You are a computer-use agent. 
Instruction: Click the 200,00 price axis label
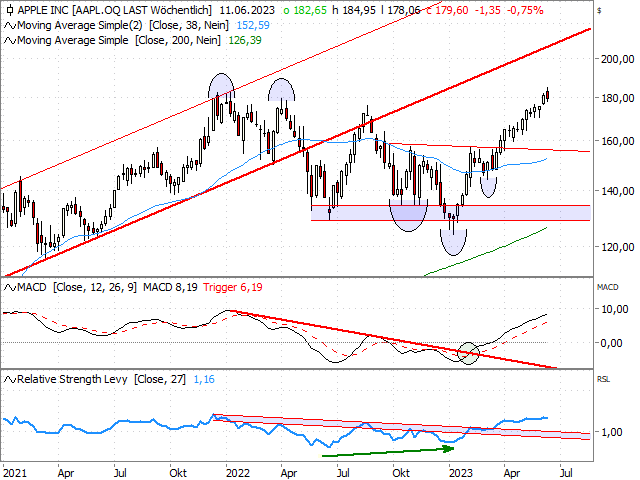coord(618,59)
